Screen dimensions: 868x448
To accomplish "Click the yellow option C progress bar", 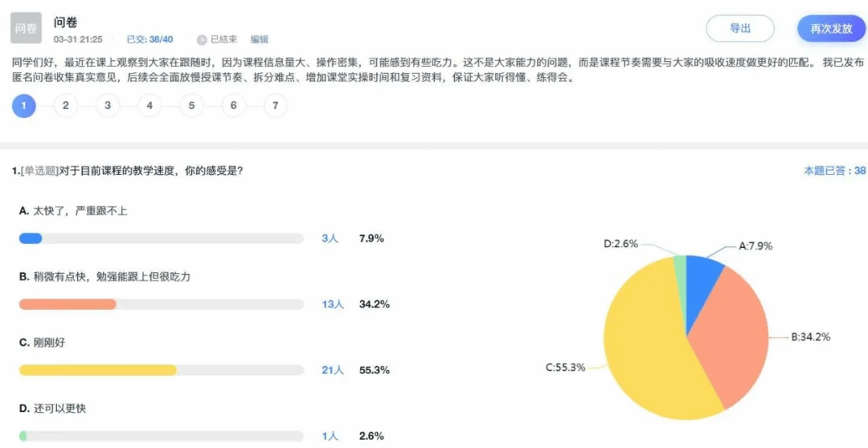I will (x=98, y=370).
